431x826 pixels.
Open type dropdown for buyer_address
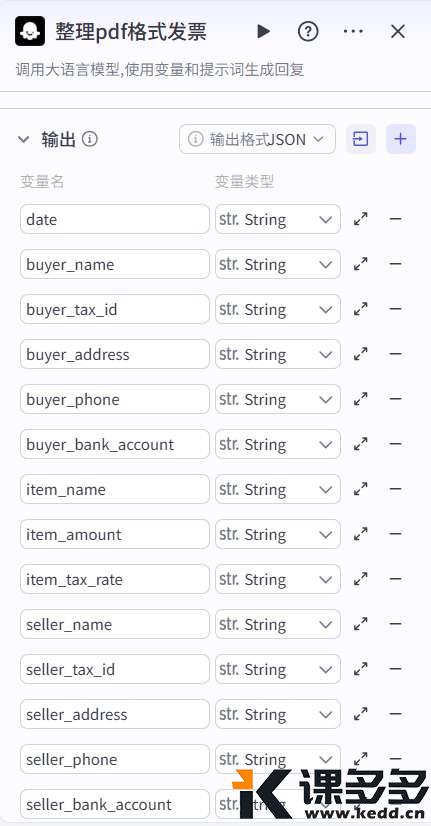278,354
